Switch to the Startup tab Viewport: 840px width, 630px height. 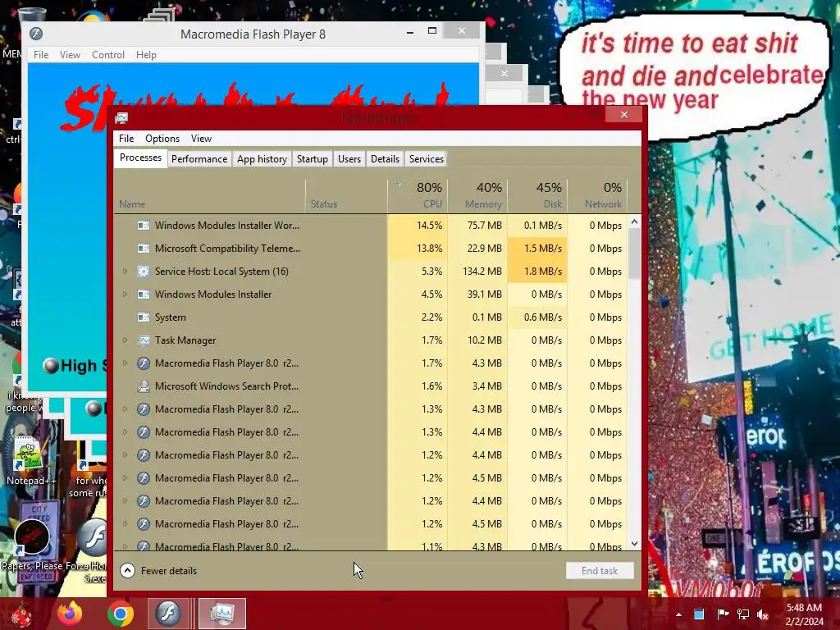(313, 159)
